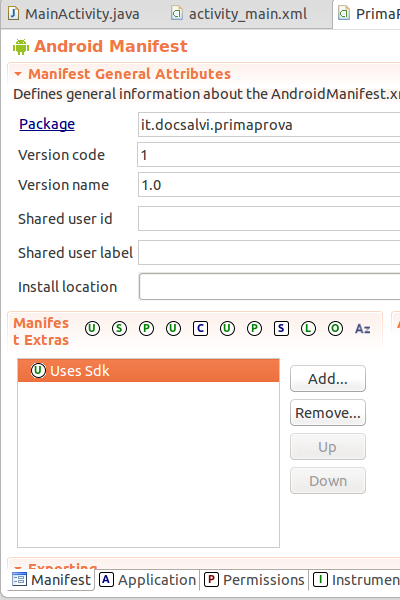Toggle the green circle S filter icon
The width and height of the screenshot is (400, 600).
(x=119, y=329)
